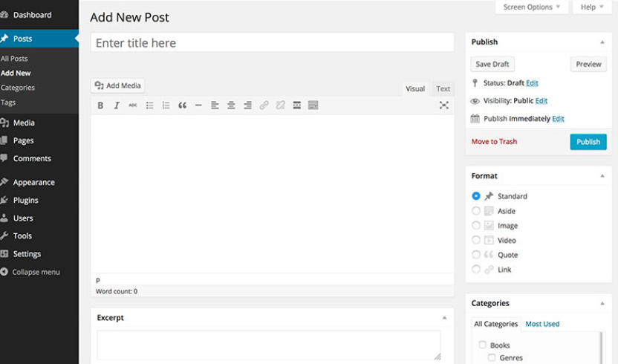
Task: Select the Video post format
Action: coord(476,240)
